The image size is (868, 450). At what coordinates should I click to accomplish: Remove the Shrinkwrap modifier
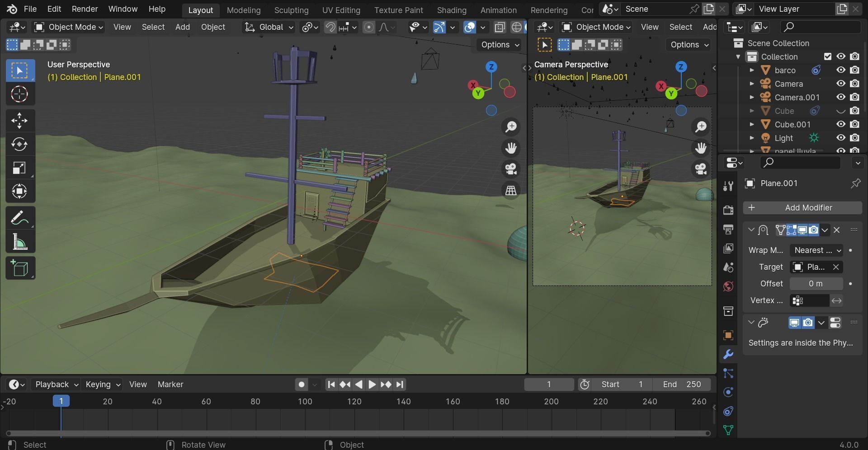[837, 230]
